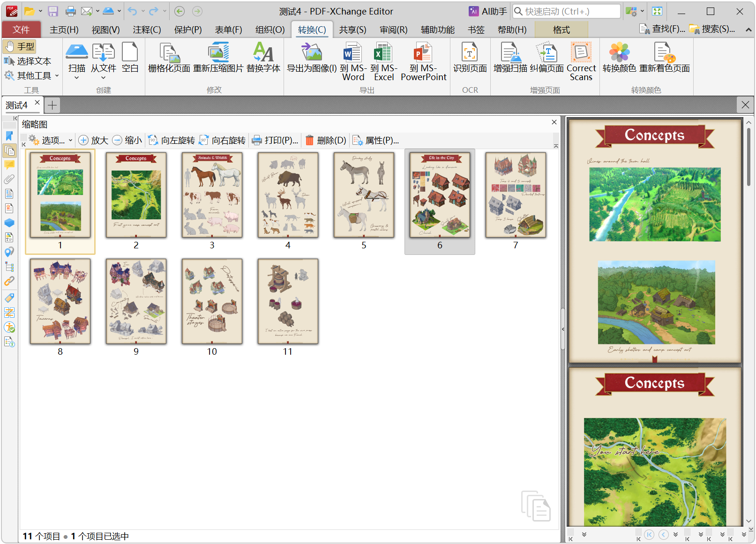
Task: Save the document using the floppy icon
Action: pyautogui.click(x=53, y=11)
